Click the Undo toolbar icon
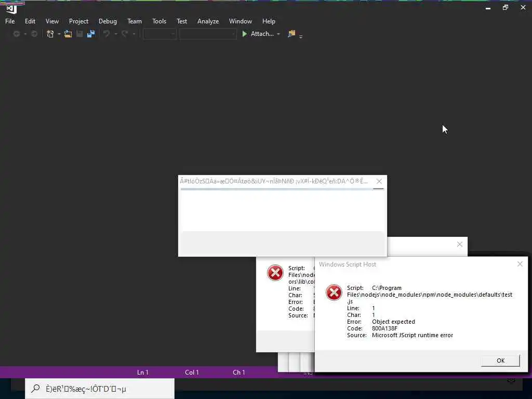 coord(107,34)
